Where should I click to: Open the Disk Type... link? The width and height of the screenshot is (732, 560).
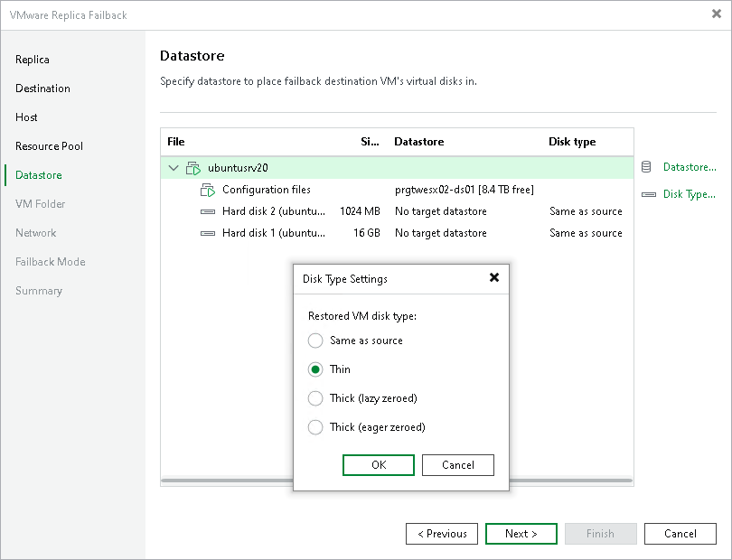[689, 194]
